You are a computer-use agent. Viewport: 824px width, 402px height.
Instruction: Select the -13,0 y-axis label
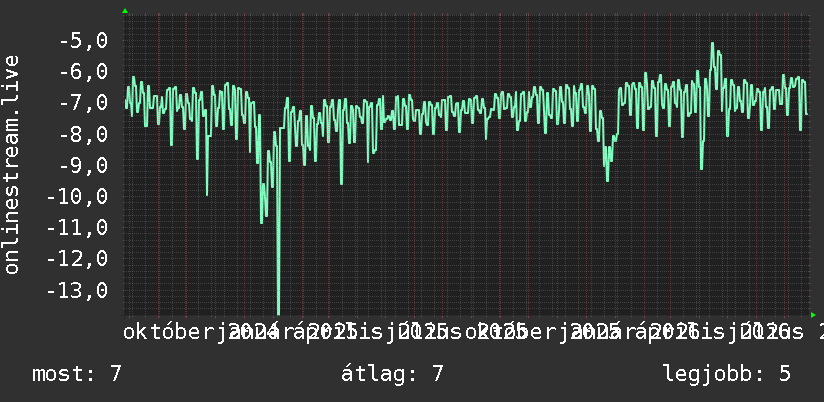coord(77,290)
